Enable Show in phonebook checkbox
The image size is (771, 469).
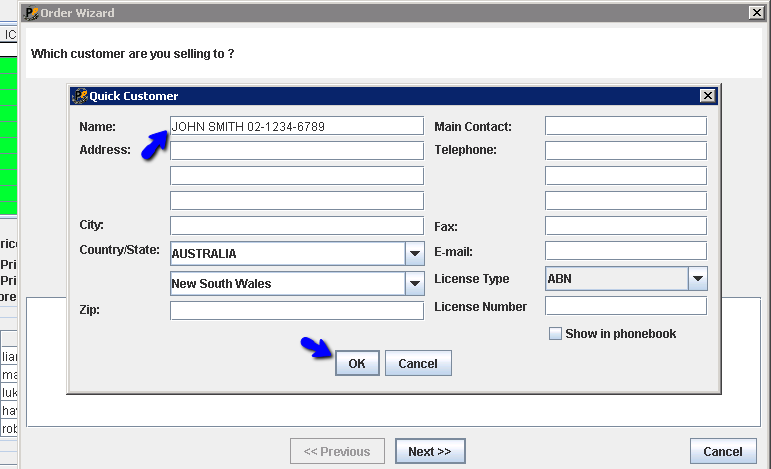[556, 334]
